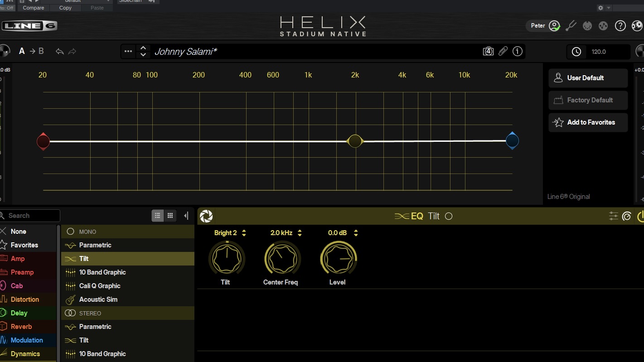
Task: Select the mono Parametric EQ model
Action: pyautogui.click(x=128, y=245)
